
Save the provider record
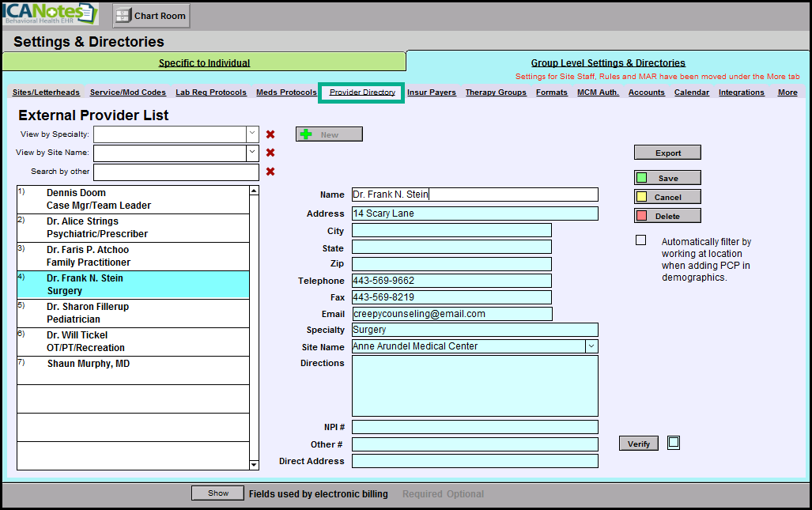pyautogui.click(x=667, y=178)
